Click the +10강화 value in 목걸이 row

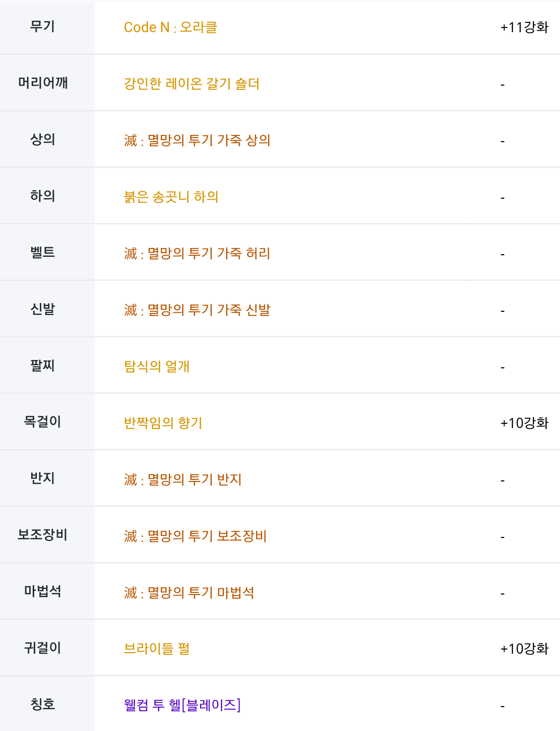(x=524, y=423)
